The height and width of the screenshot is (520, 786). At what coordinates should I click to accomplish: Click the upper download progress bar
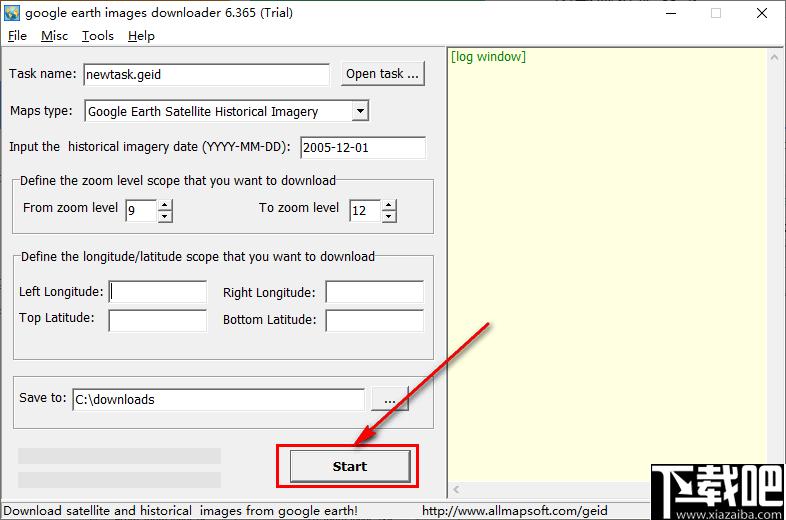click(x=119, y=456)
